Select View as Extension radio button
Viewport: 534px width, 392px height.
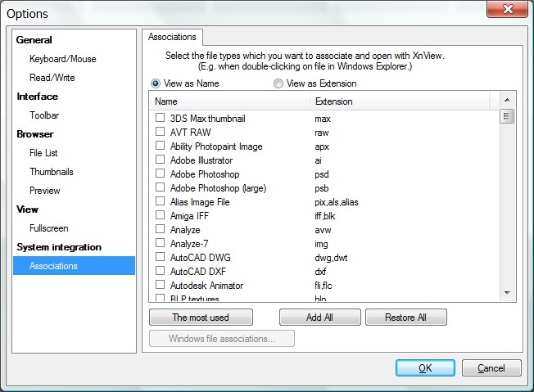coord(278,83)
